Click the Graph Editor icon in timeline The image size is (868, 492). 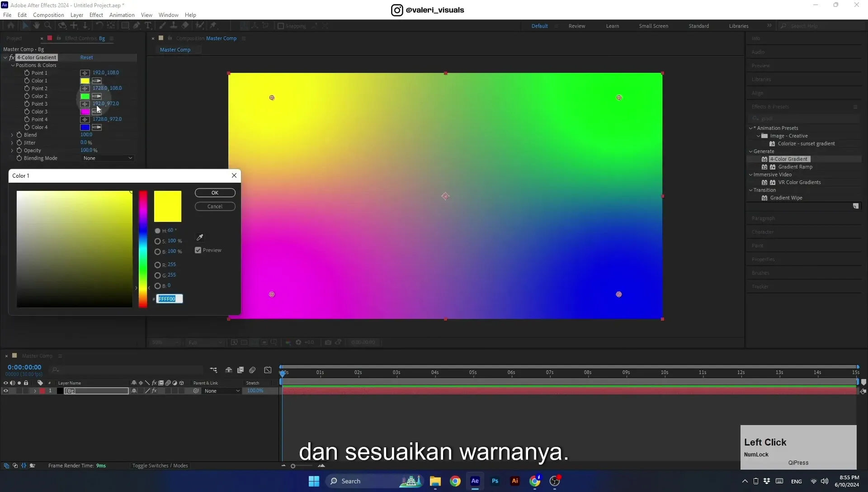268,370
